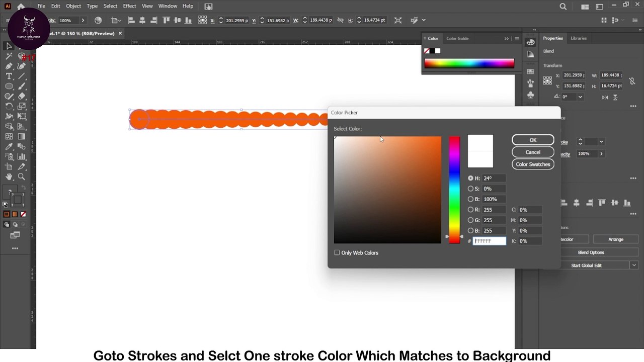Viewport: 644px width, 362px height.
Task: Pick a color from the Color panel spectrum bar
Action: tap(469, 63)
